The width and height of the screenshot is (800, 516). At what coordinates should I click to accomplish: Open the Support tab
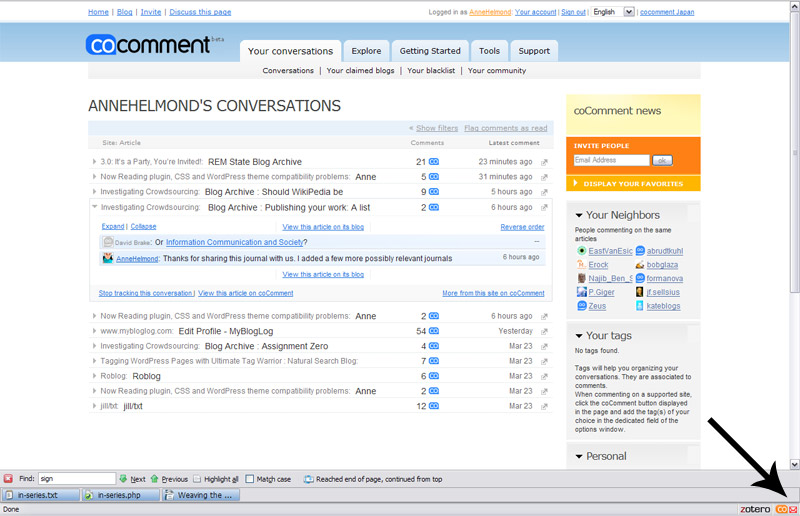coord(534,51)
